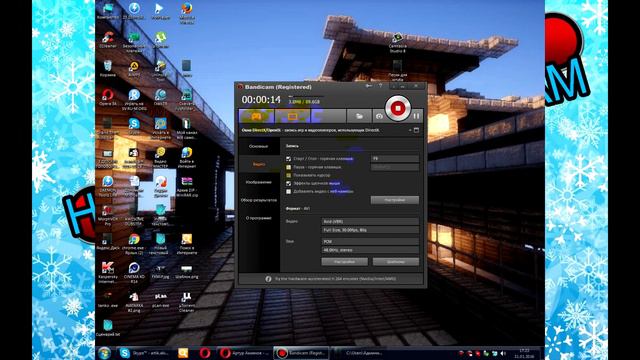Image resolution: width=640 pixels, height=360 pixels.
Task: Open the Mozilla Firefox desktop icon
Action: [187, 13]
